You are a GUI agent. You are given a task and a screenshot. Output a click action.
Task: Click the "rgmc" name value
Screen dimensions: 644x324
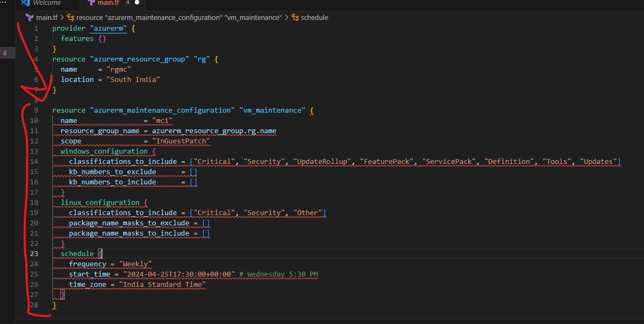coord(119,70)
